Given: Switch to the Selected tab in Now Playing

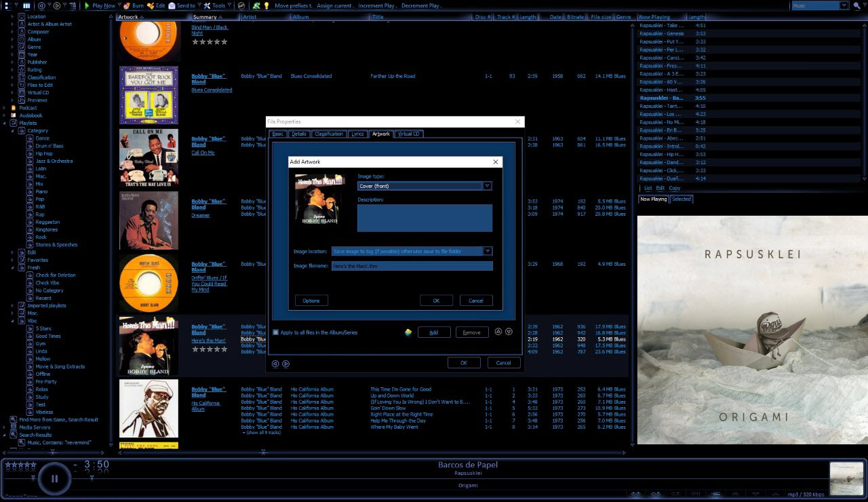Looking at the screenshot, I should (x=682, y=199).
